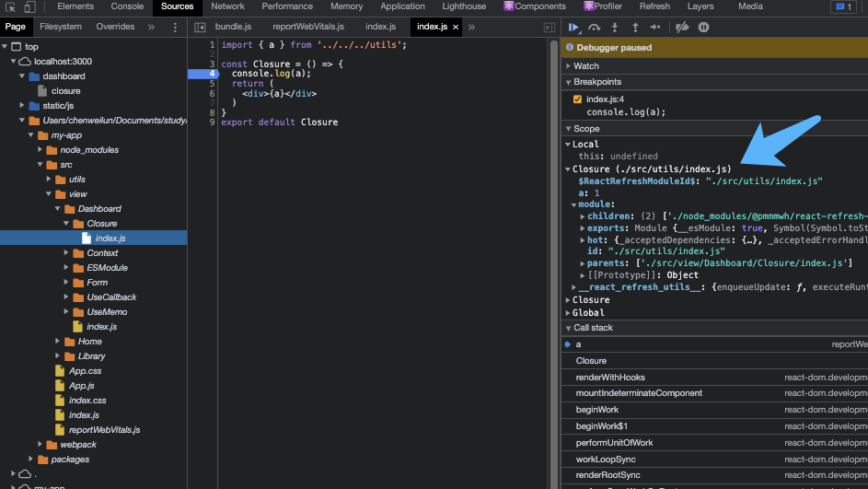
Task: Deactivate all breakpoints
Action: pos(682,28)
